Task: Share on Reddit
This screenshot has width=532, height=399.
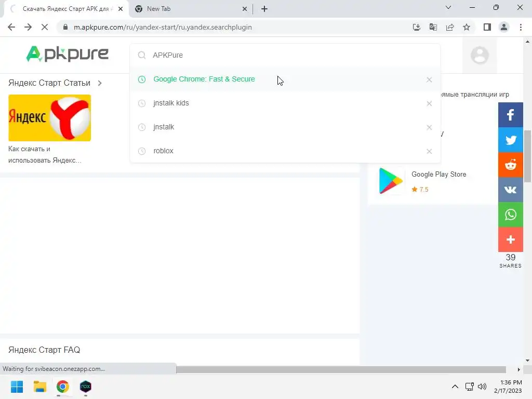Action: pos(510,165)
